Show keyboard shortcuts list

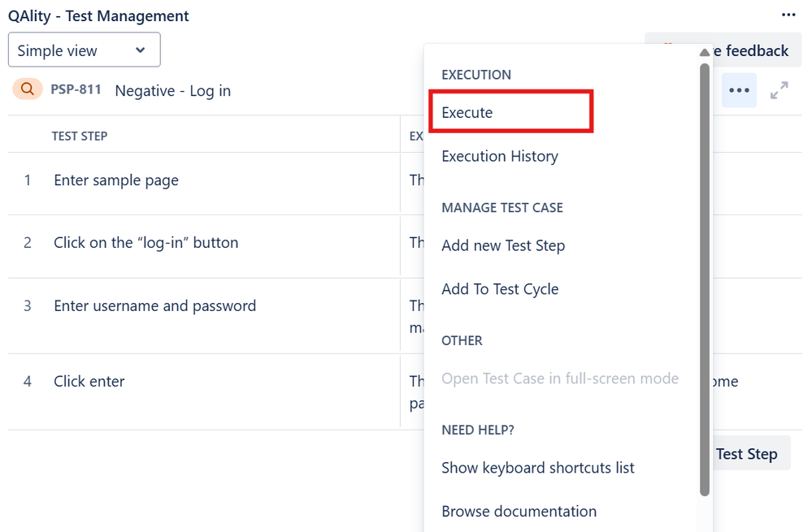tap(538, 468)
